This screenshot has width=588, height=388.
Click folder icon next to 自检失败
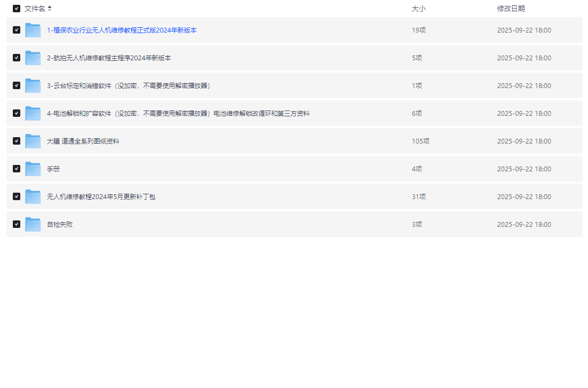[33, 225]
